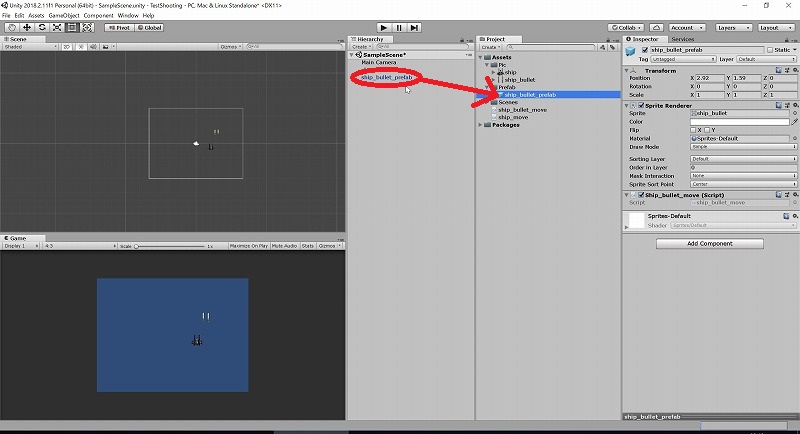Open Sprite object picker circle

point(794,113)
